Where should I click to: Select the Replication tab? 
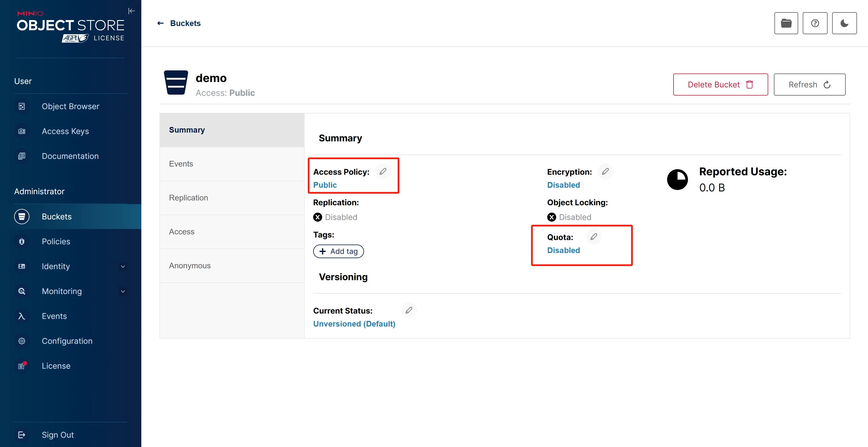pyautogui.click(x=188, y=198)
